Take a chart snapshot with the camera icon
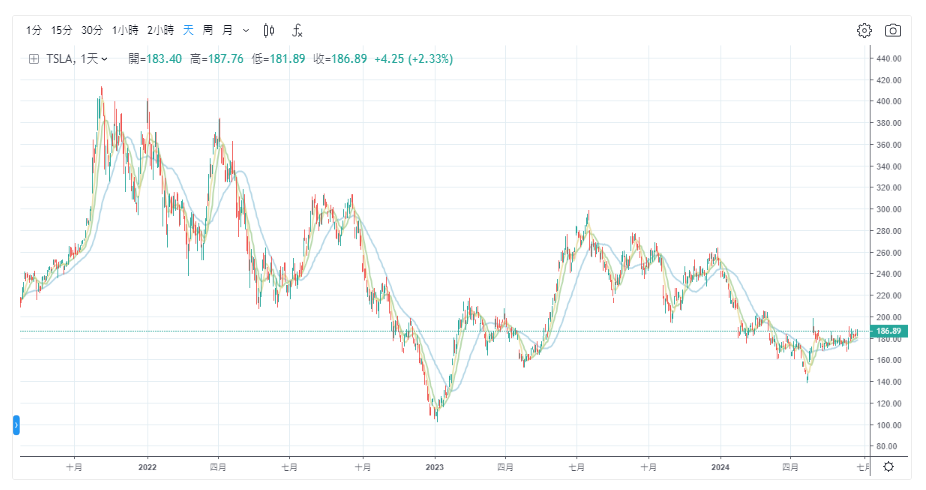This screenshot has width=926, height=490. pyautogui.click(x=893, y=31)
